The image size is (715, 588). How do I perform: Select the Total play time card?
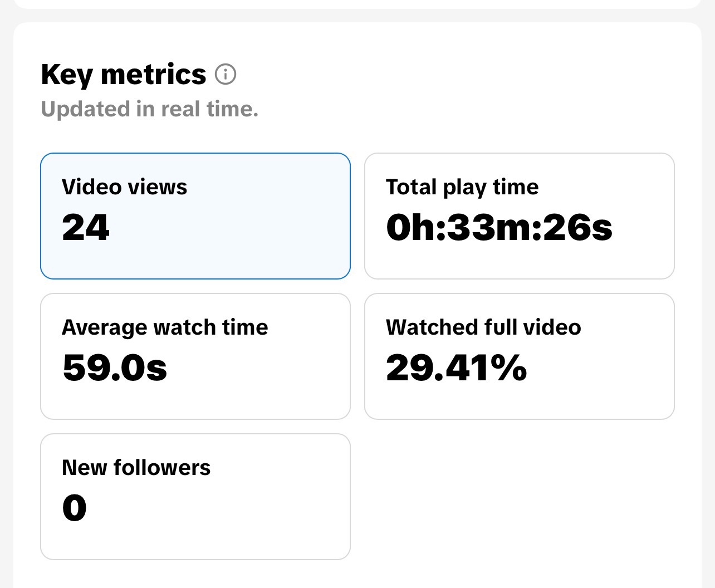520,216
